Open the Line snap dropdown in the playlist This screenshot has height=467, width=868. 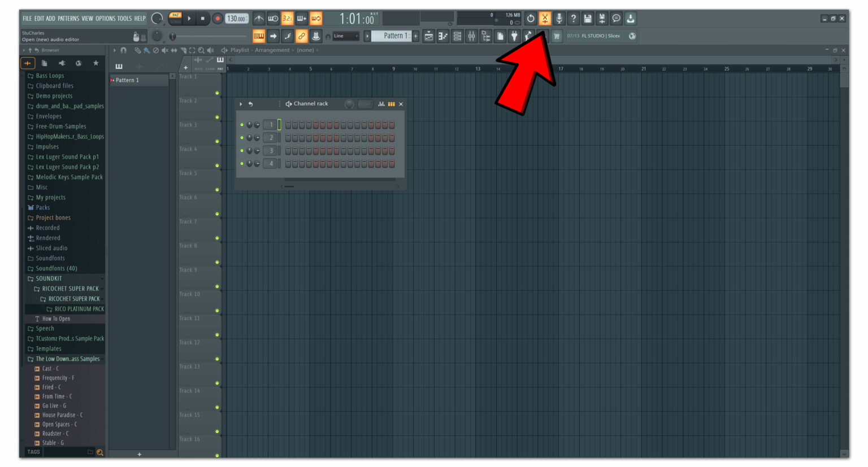(x=346, y=36)
